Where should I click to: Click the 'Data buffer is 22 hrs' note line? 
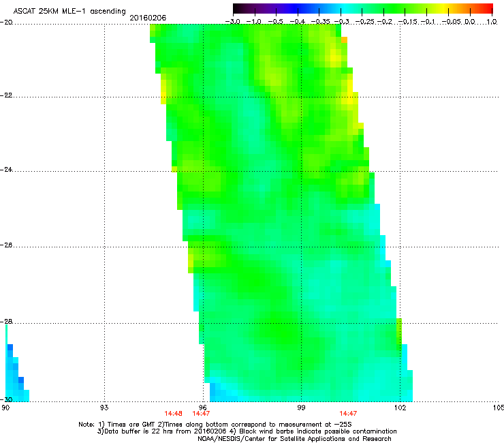pyautogui.click(x=247, y=431)
